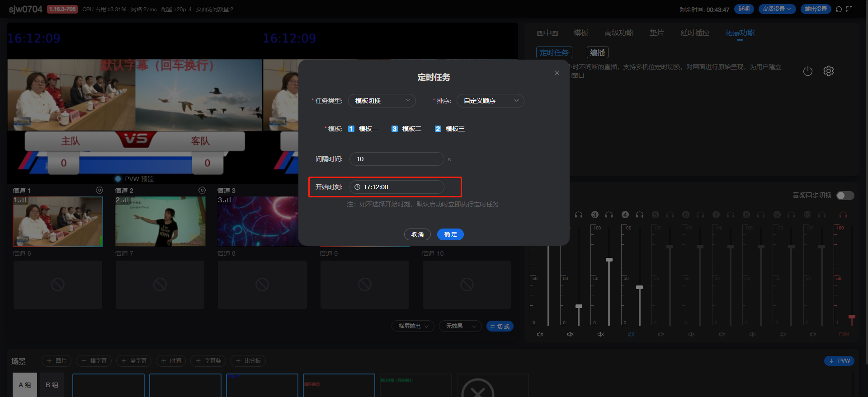The height and width of the screenshot is (397, 868).
Task: Click the refresh icon in the top bar
Action: tap(839, 9)
